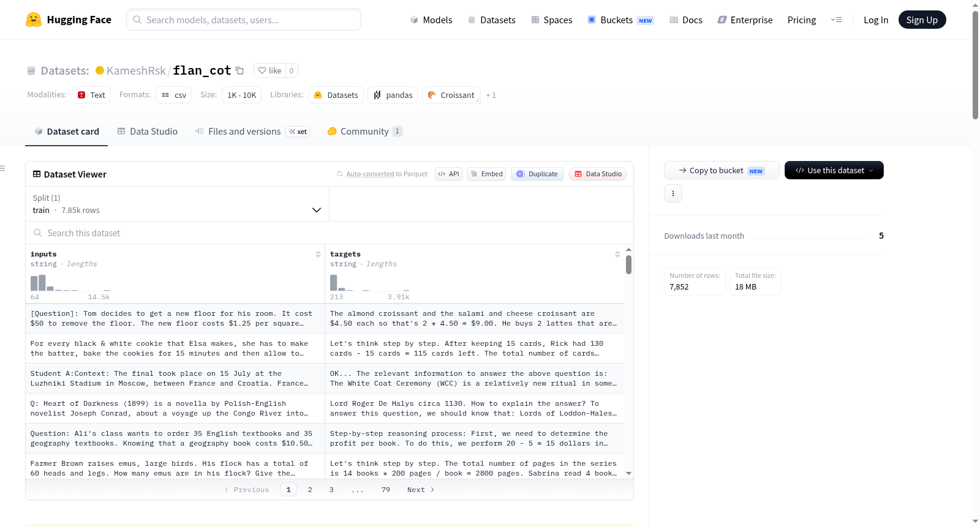Image resolution: width=980 pixels, height=527 pixels.
Task: Click the Duplicate button
Action: pos(537,174)
